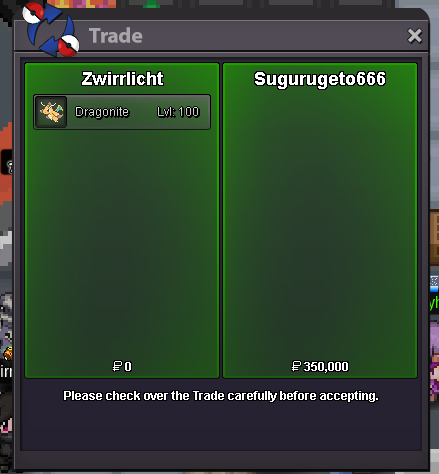Click Sugurugeto666's ₽350,000 money offer
The height and width of the screenshot is (474, 439).
pyautogui.click(x=320, y=366)
